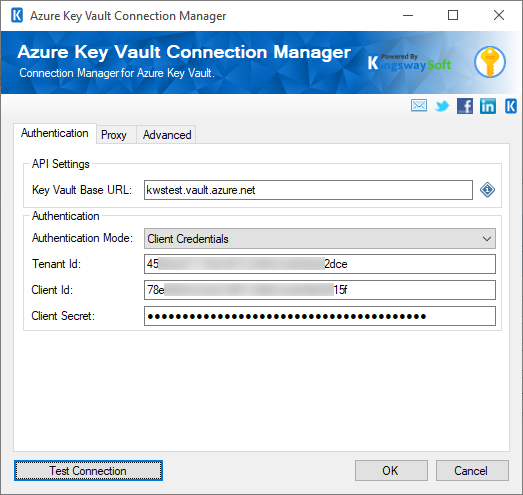523x495 pixels.
Task: Click the 'API Settings' group heading
Action: (x=61, y=164)
